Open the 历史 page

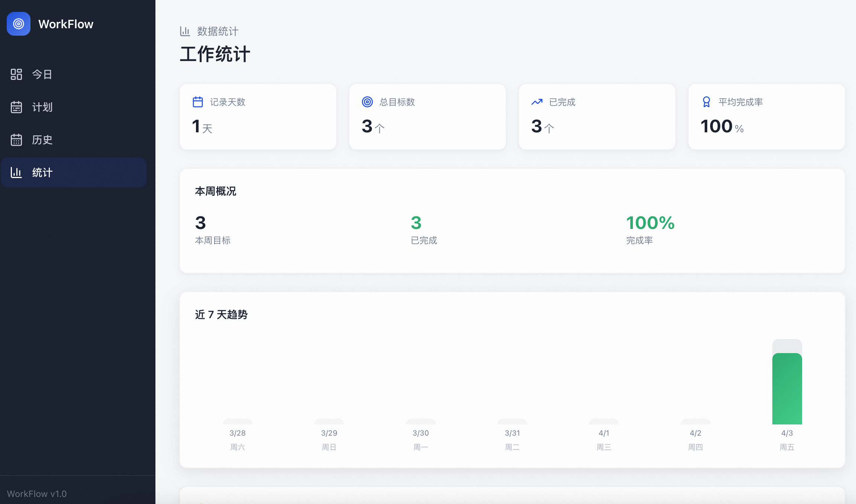42,140
